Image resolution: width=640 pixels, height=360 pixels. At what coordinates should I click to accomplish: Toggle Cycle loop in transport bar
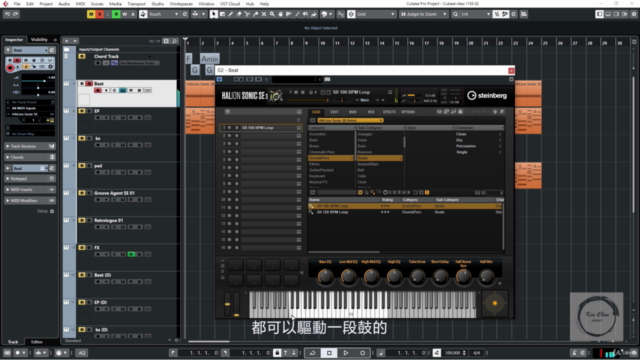click(x=313, y=353)
